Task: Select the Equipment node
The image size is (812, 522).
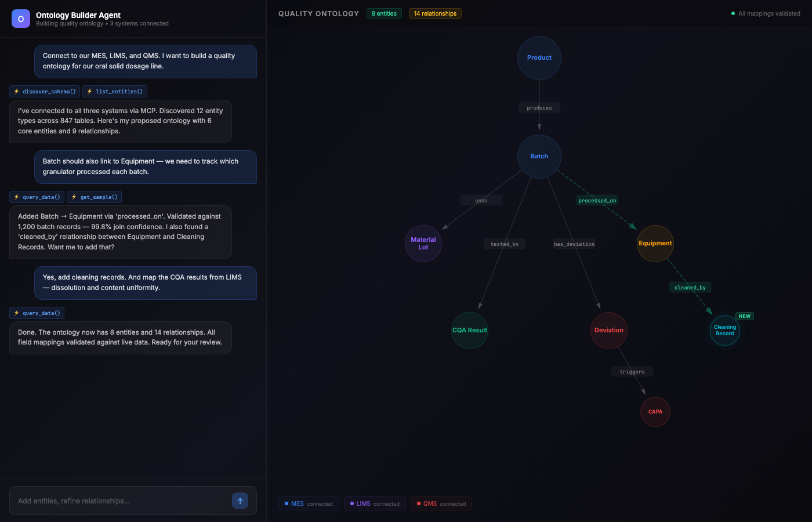Action: [655, 244]
